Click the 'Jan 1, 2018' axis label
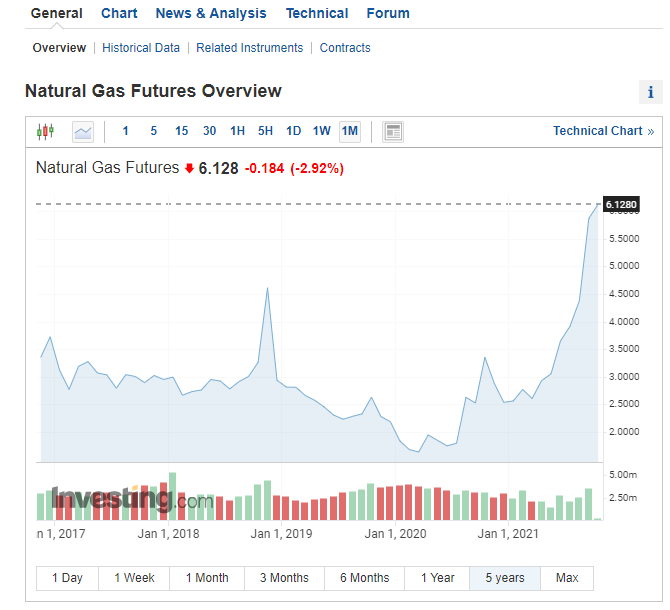The height and width of the screenshot is (610, 670). (168, 534)
